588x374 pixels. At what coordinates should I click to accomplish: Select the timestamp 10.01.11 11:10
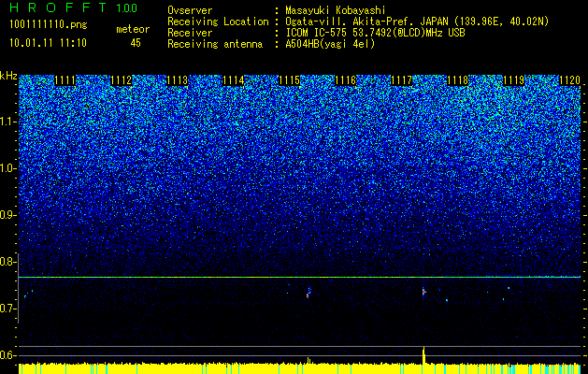click(49, 43)
